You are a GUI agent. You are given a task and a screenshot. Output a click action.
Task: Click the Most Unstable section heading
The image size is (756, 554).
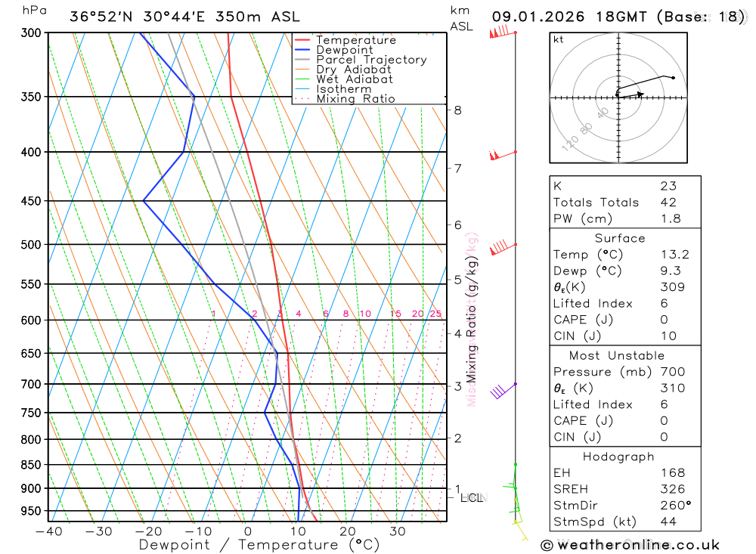click(x=617, y=356)
